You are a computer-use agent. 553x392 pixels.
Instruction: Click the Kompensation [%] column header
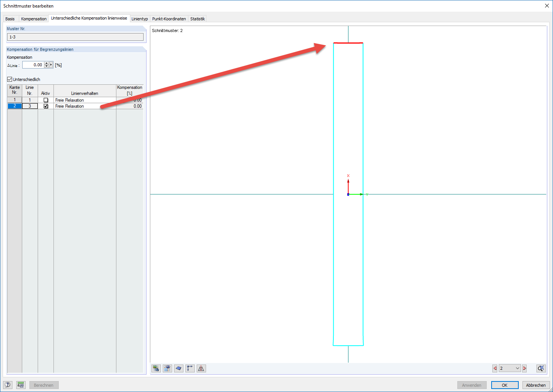click(130, 91)
